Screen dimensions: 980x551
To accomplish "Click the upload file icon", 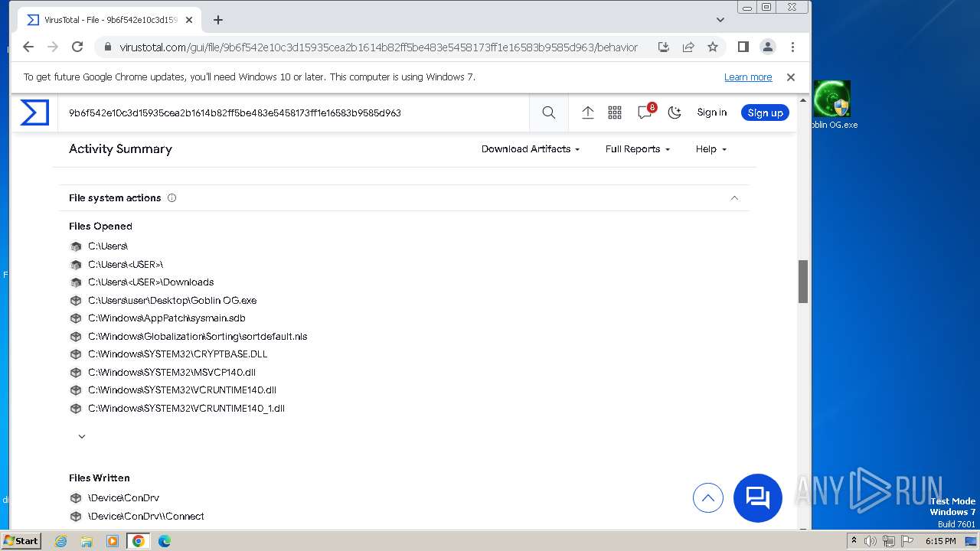I will pos(588,112).
